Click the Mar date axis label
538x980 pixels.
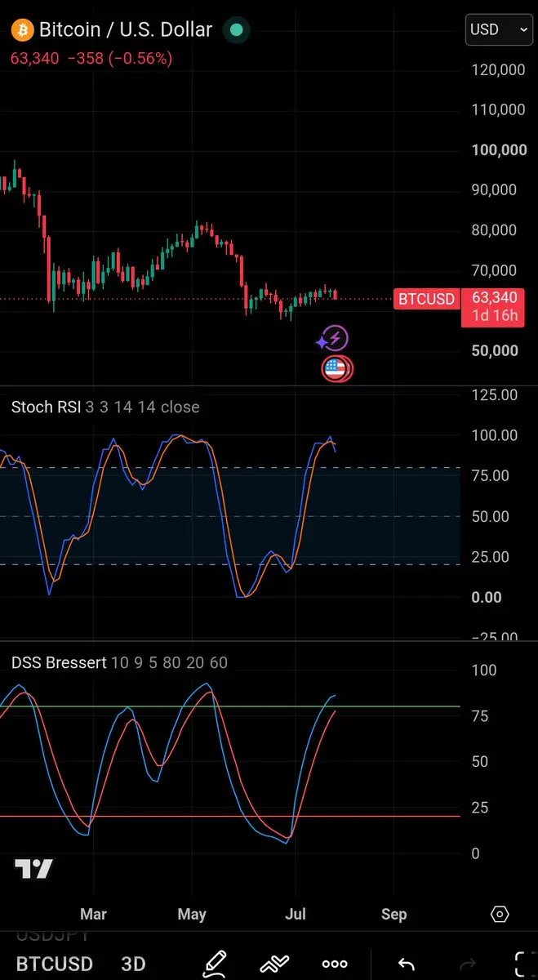point(94,914)
